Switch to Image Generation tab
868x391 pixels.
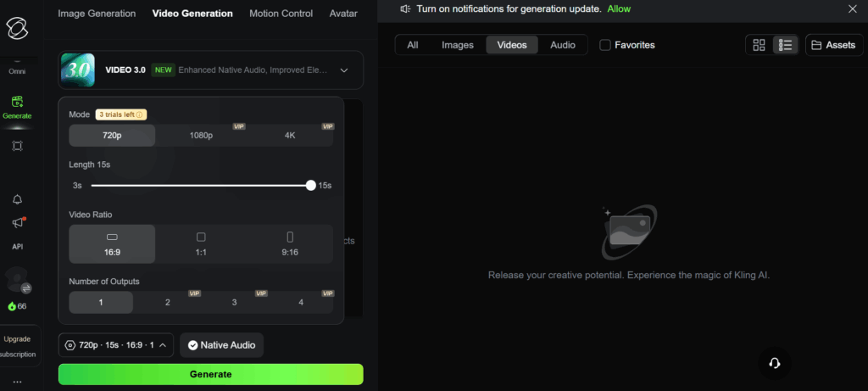click(x=97, y=14)
